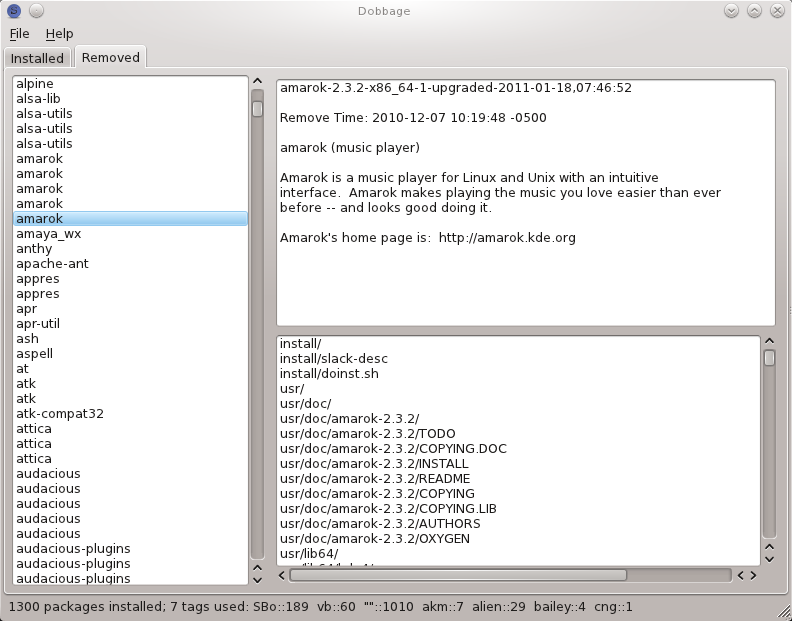The image size is (792, 621).
Task: Click the usr/doc/ row in file list
Action: pyautogui.click(x=519, y=404)
